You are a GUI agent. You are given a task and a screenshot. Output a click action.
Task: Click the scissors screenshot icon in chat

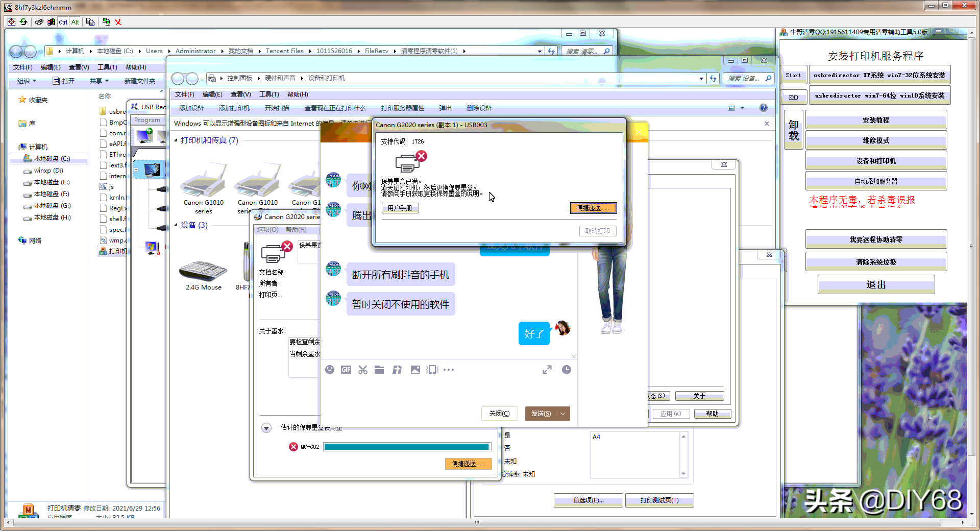coord(363,370)
